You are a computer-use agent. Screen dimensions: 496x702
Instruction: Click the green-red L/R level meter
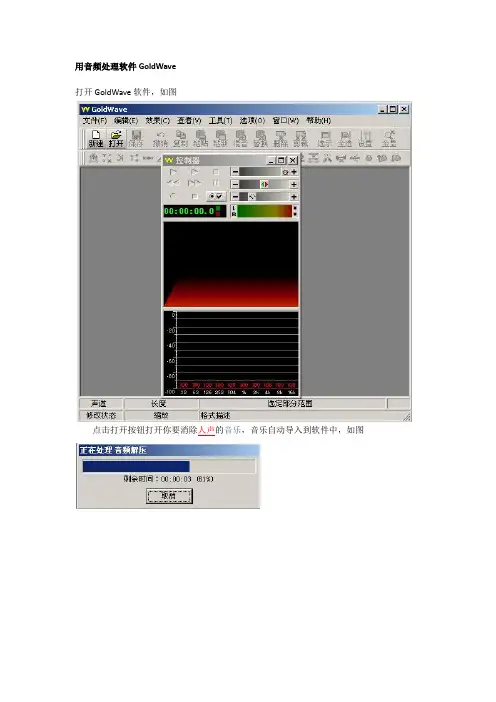tap(264, 211)
